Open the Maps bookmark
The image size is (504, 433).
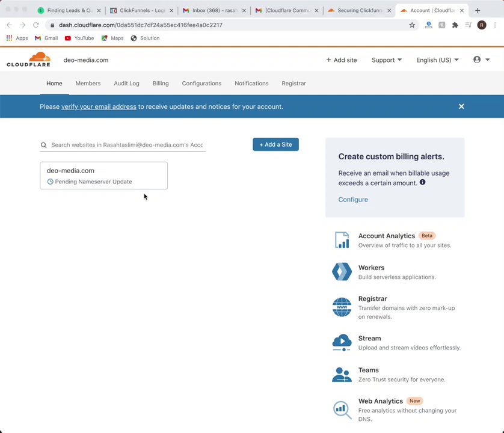pyautogui.click(x=112, y=38)
